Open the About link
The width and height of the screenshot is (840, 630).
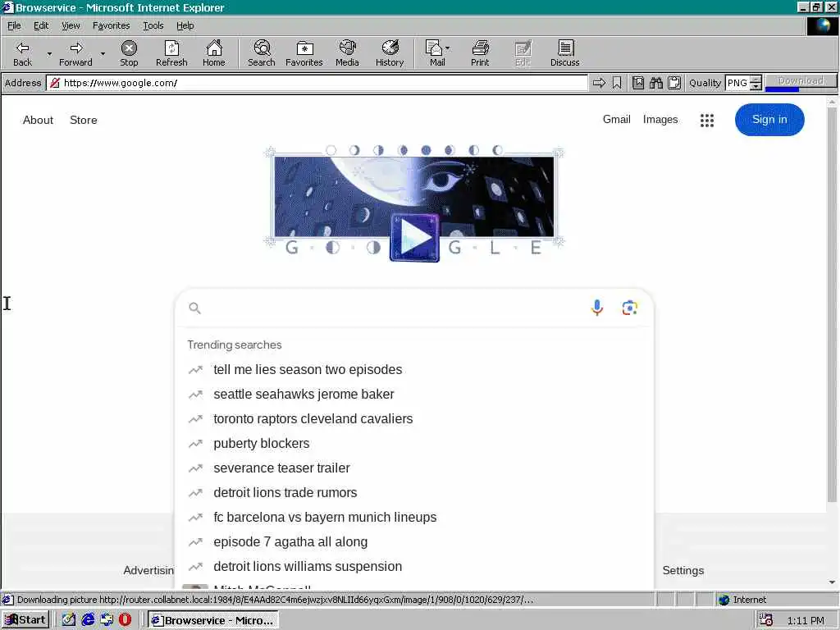point(38,120)
